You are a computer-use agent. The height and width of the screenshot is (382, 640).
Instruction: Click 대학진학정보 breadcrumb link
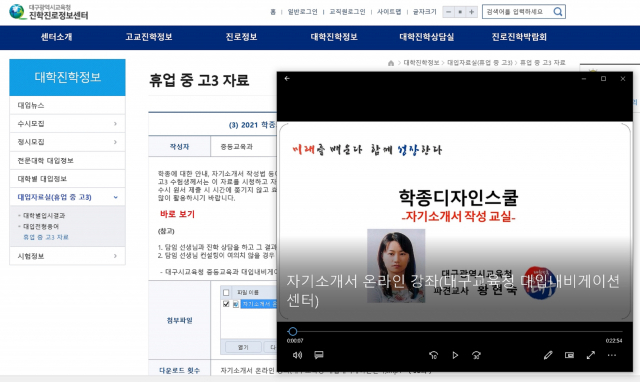421,63
